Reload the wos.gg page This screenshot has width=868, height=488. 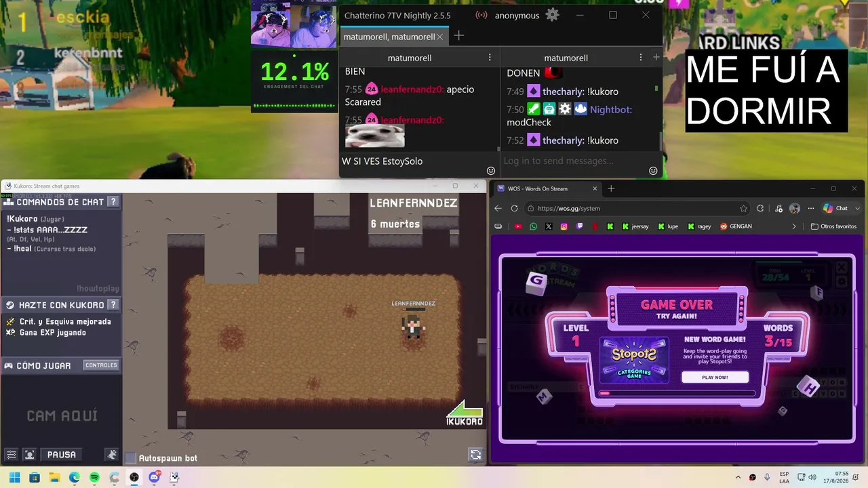(514, 208)
